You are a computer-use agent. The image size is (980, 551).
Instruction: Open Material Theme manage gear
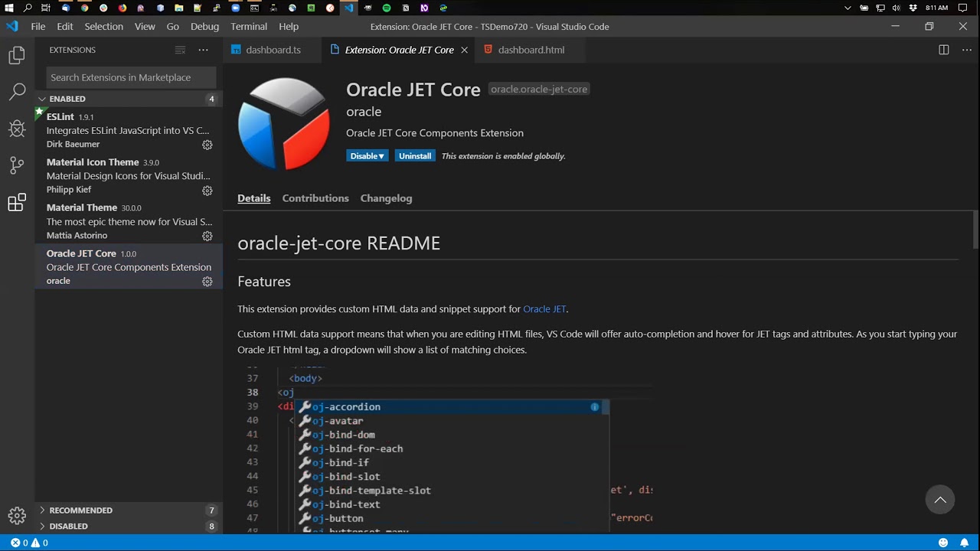(207, 236)
